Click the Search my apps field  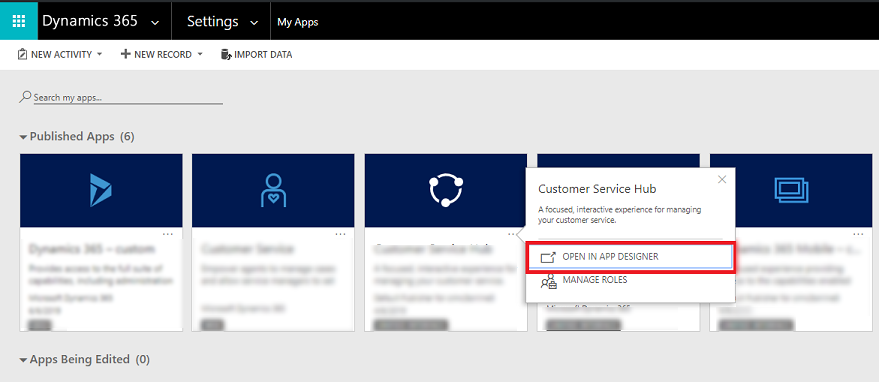128,98
